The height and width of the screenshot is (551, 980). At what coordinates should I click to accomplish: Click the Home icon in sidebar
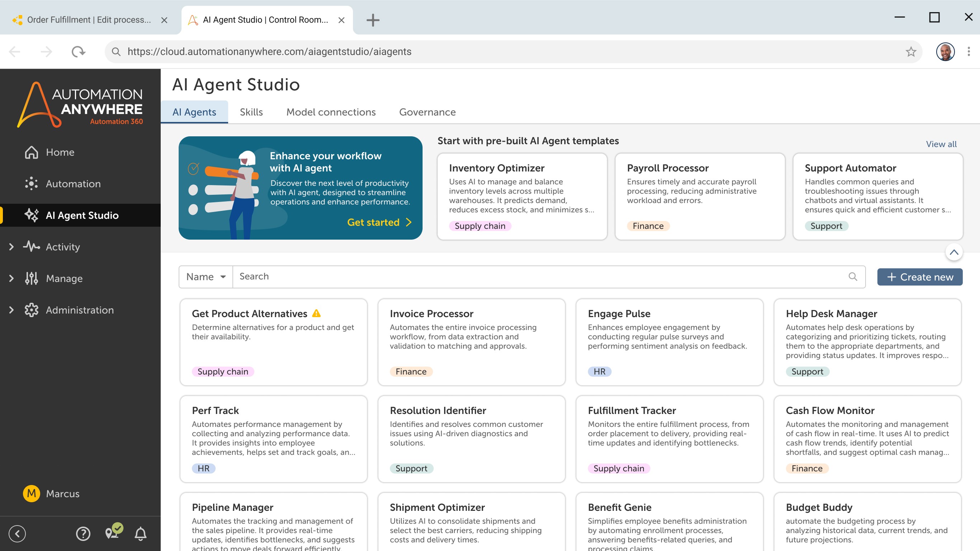(x=32, y=152)
